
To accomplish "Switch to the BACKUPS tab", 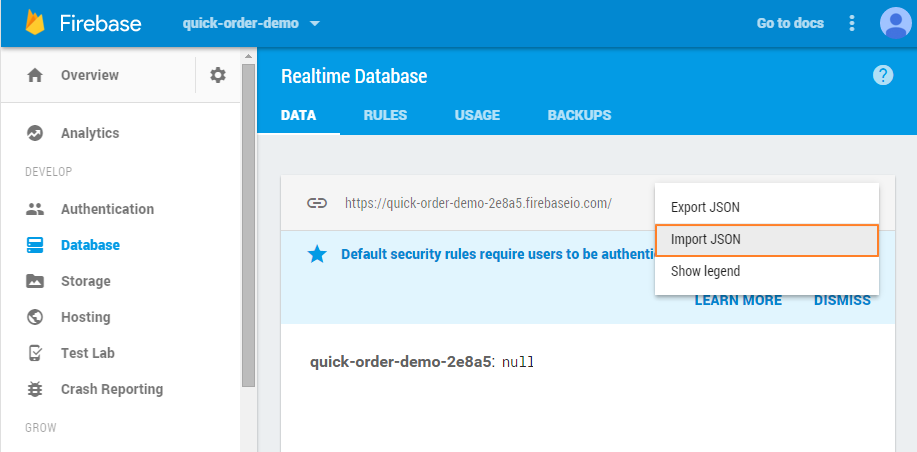I will click(579, 115).
